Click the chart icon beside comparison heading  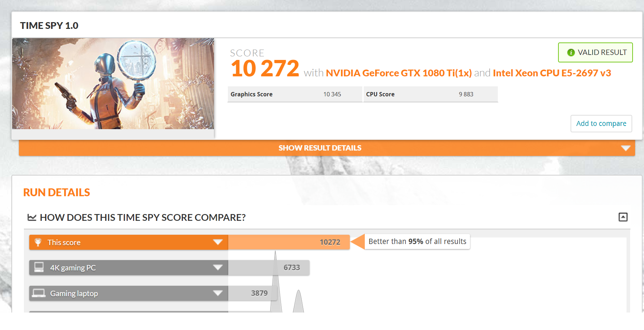tap(32, 217)
